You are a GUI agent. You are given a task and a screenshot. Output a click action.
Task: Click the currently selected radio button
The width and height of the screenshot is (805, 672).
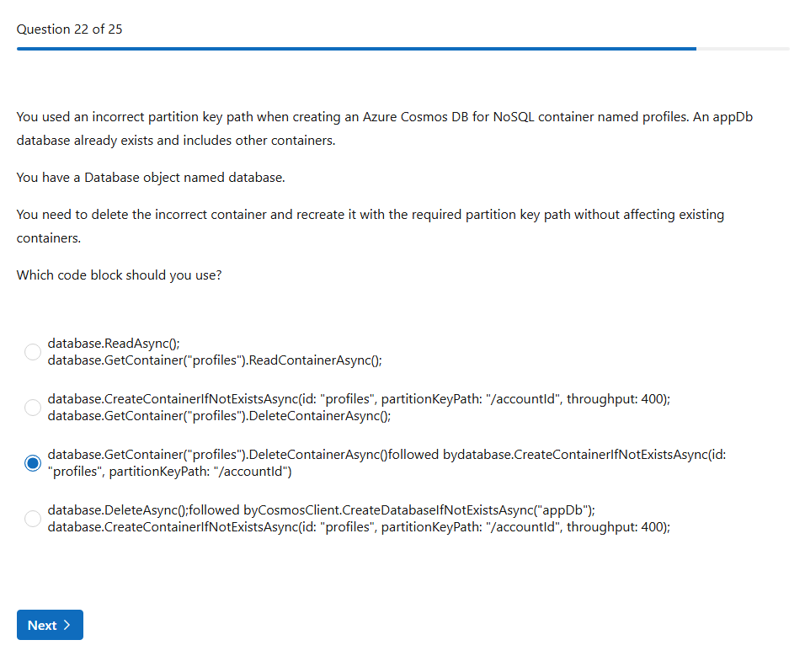[33, 463]
